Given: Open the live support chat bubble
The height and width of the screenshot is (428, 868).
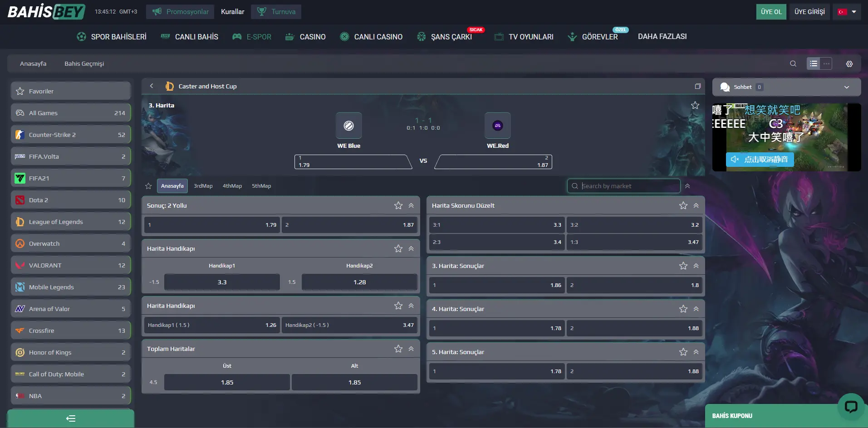Looking at the screenshot, I should [x=851, y=406].
